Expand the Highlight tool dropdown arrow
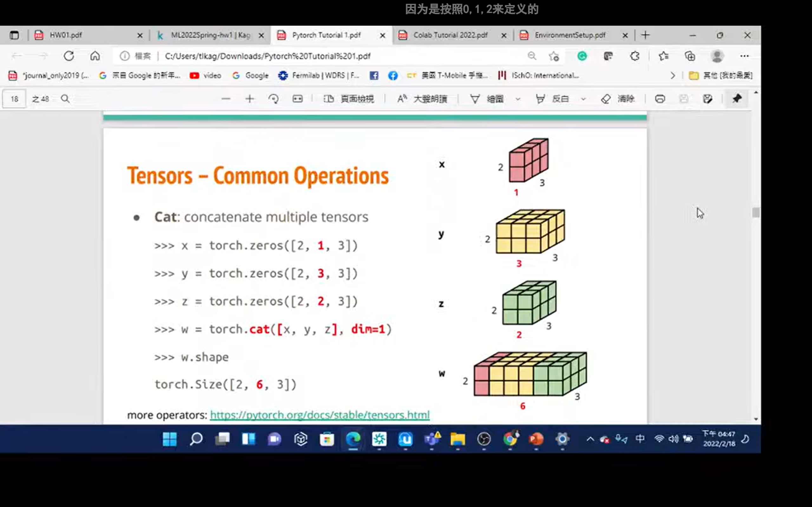This screenshot has width=812, height=507. tap(583, 99)
